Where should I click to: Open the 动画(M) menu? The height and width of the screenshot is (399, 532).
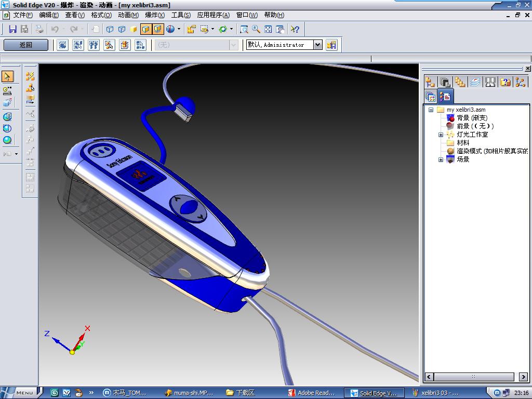coord(128,15)
